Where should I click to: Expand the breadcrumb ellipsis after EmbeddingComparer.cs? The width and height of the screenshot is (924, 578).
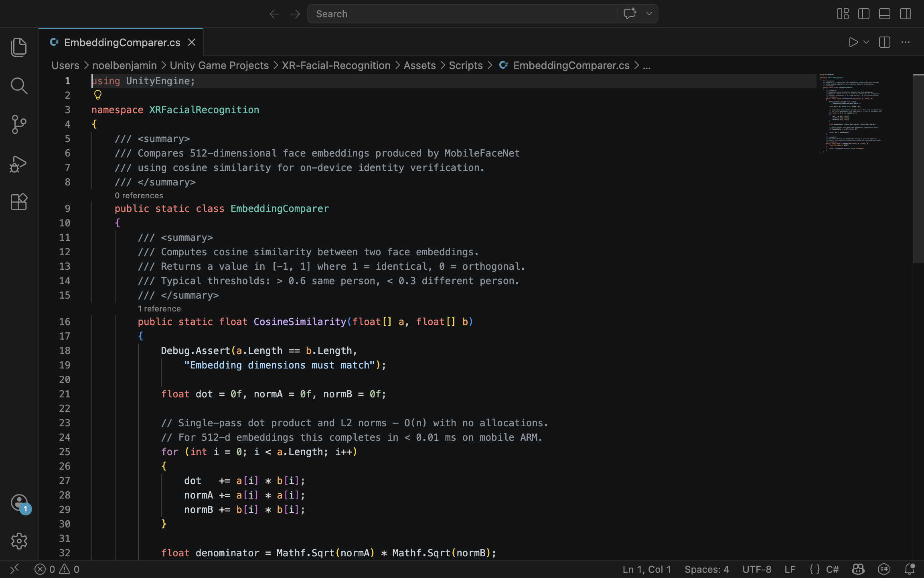pos(646,65)
